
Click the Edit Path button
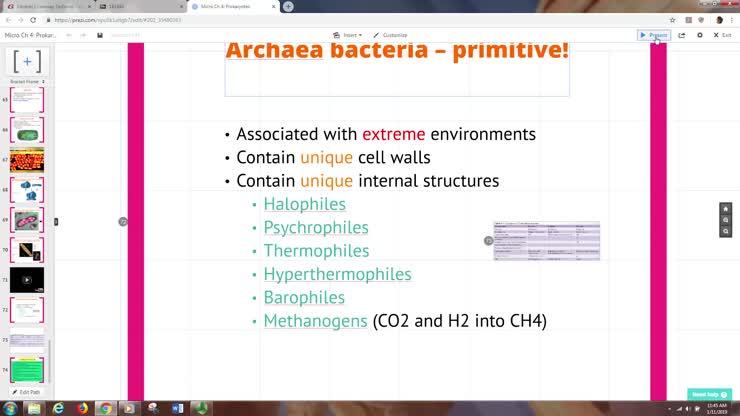(26, 392)
